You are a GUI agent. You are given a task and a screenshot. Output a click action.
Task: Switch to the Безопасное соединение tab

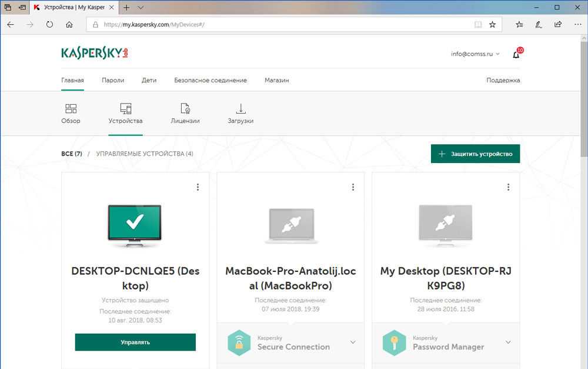coord(210,80)
